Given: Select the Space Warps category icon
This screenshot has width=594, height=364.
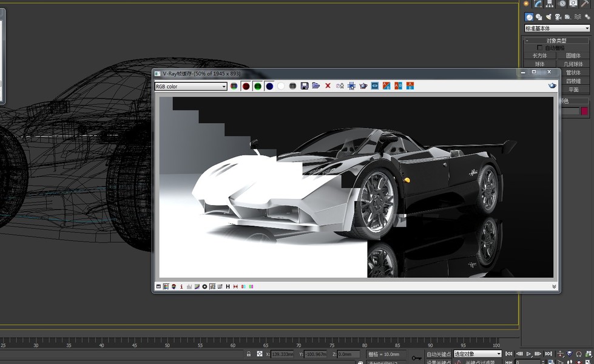Looking at the screenshot, I should tap(578, 16).
